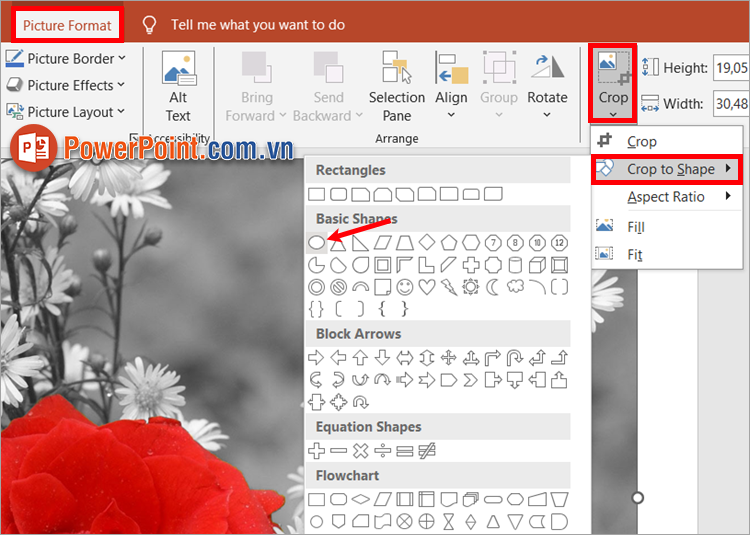Open the Picture Effects dropdown
The width and height of the screenshot is (750, 535).
[66, 85]
